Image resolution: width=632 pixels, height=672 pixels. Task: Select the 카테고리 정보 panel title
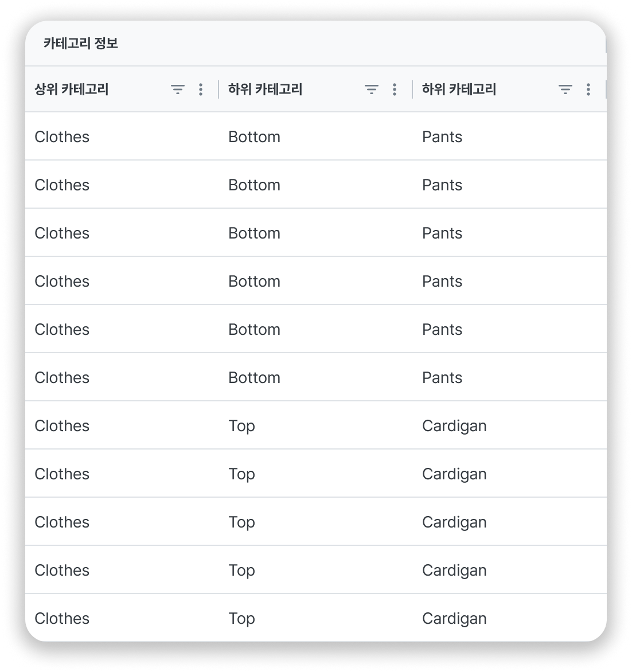point(81,43)
